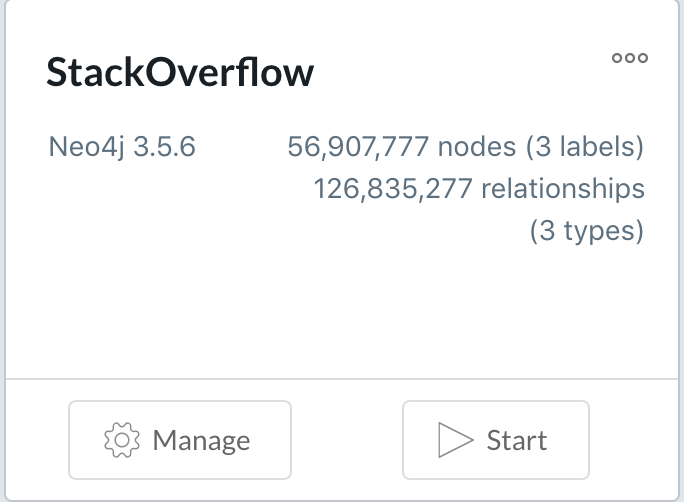684x502 pixels.
Task: Click the "(3 labels)" text
Action: [584, 148]
